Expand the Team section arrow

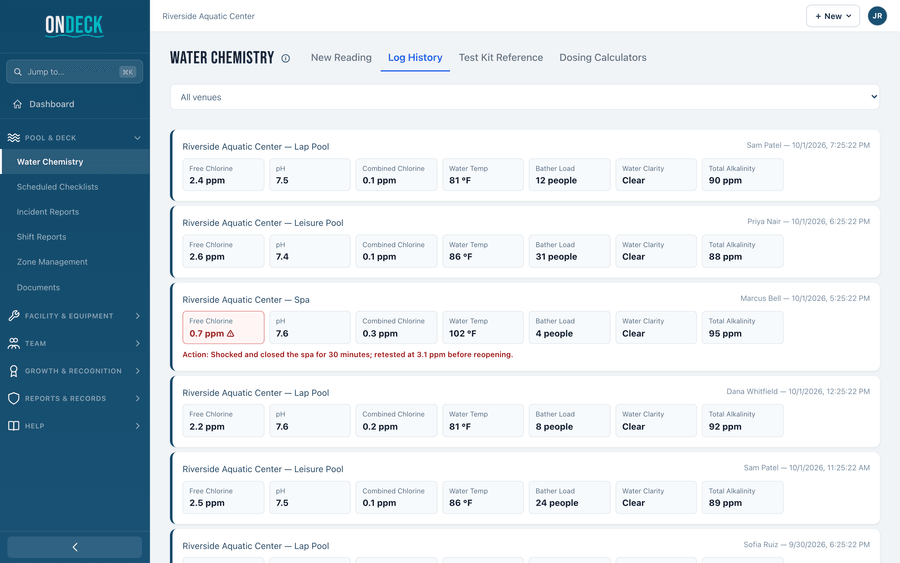[x=137, y=343]
